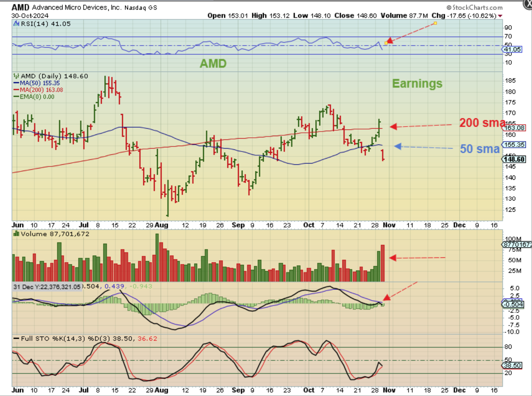532x396 pixels.
Task: Click the small chart icon before RSI(14)
Action: [17, 24]
